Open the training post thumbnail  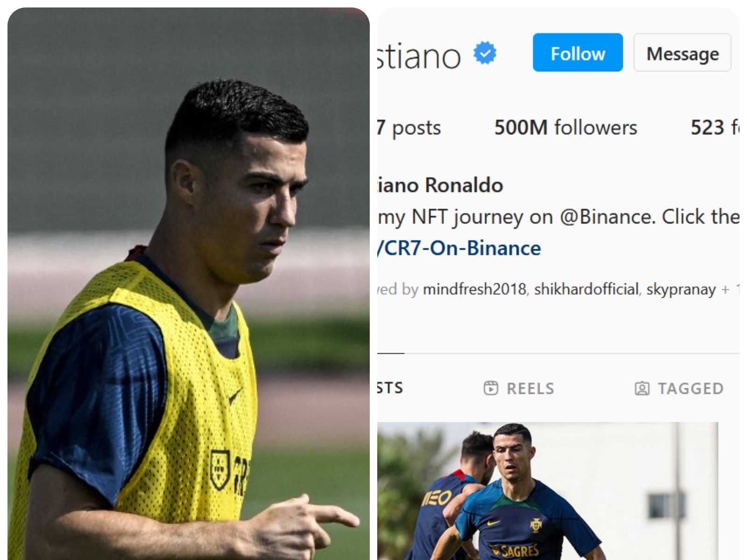tap(548, 491)
